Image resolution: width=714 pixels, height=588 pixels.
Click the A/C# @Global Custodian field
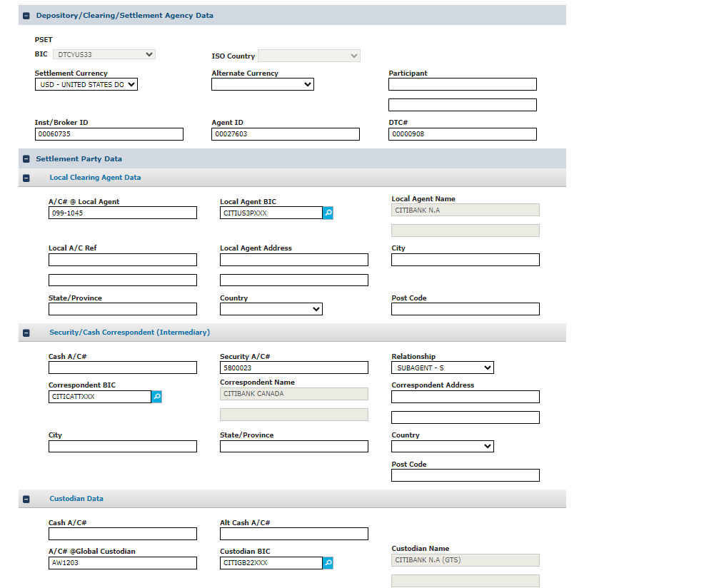coord(122,563)
